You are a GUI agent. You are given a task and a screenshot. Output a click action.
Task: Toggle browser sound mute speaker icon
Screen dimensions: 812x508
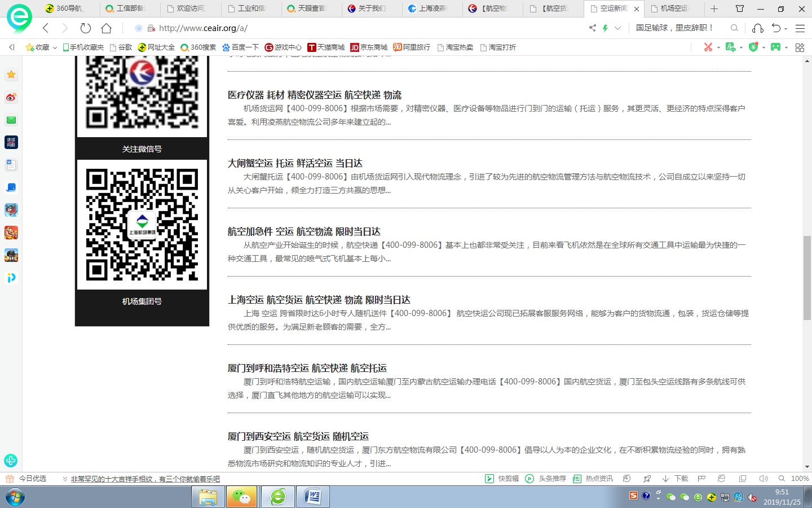point(763,479)
